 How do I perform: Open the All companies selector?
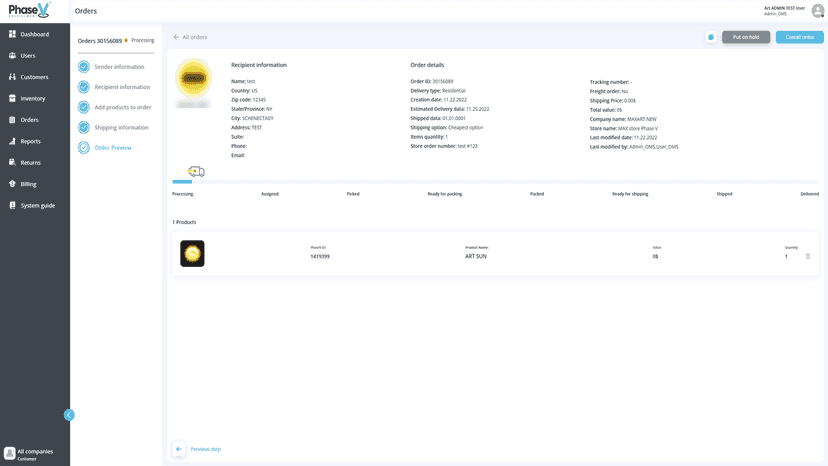[30, 454]
